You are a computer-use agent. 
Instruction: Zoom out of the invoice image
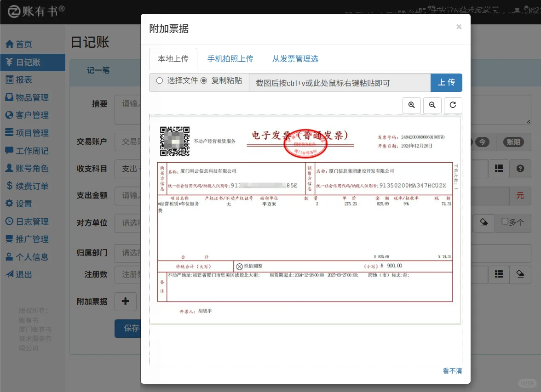coord(432,105)
